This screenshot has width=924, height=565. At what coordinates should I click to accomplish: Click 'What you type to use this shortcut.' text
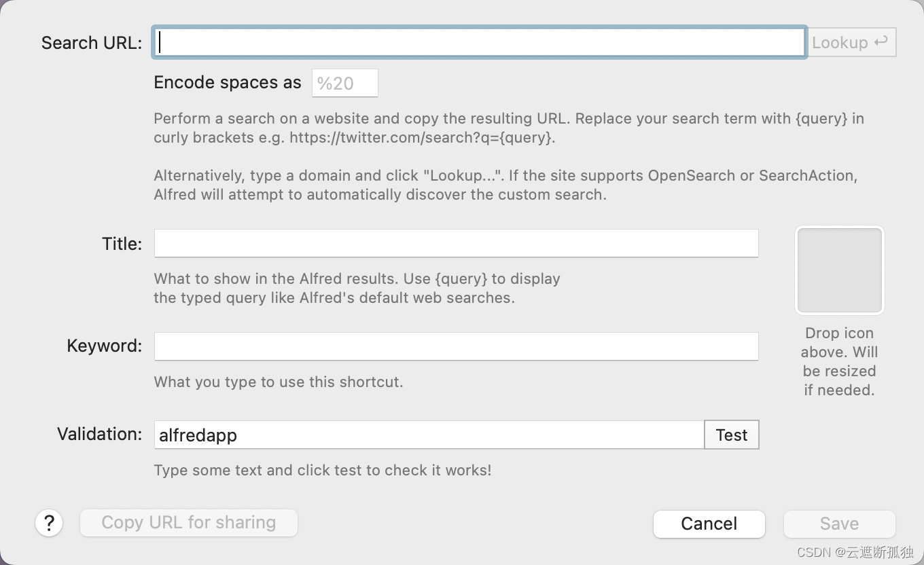coord(279,382)
